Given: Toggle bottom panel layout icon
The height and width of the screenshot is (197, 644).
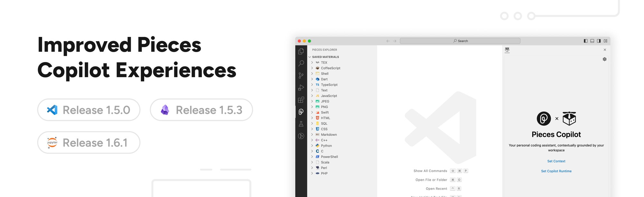Looking at the screenshot, I should pyautogui.click(x=592, y=41).
